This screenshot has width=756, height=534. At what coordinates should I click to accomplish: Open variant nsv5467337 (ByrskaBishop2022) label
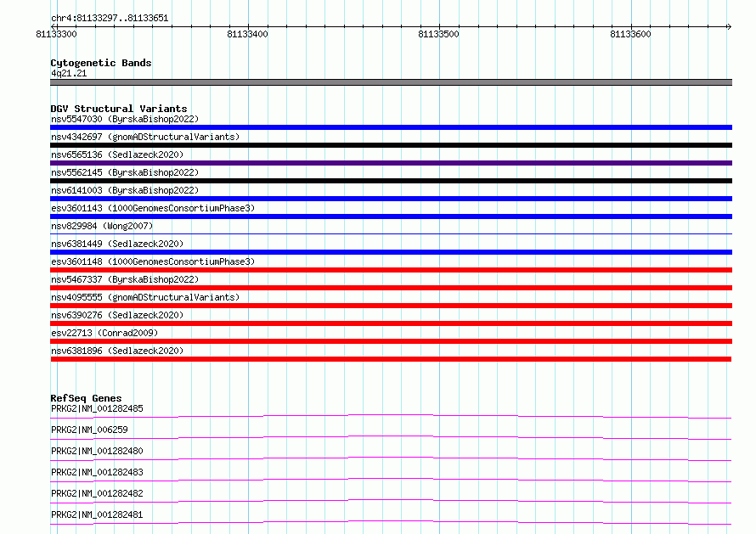click(x=125, y=279)
